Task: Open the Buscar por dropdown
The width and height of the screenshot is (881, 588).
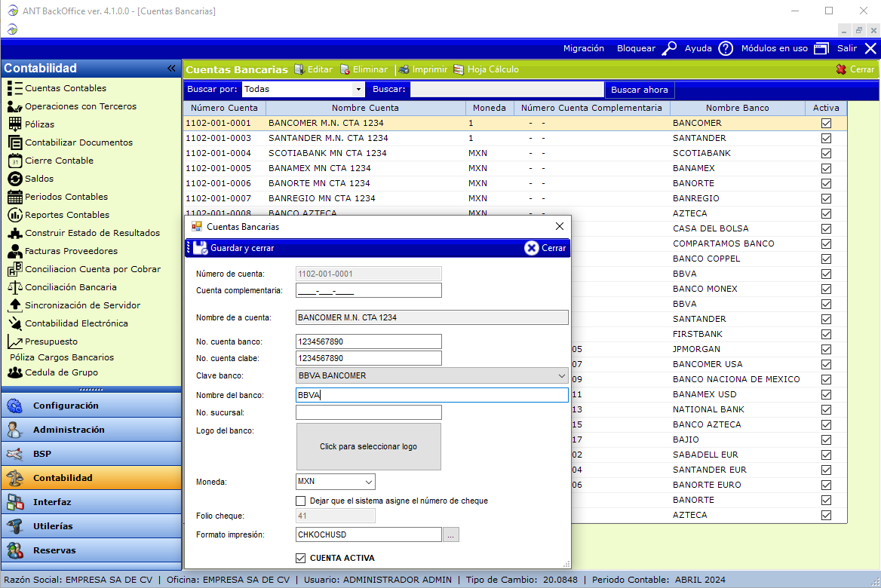Action: tap(358, 90)
